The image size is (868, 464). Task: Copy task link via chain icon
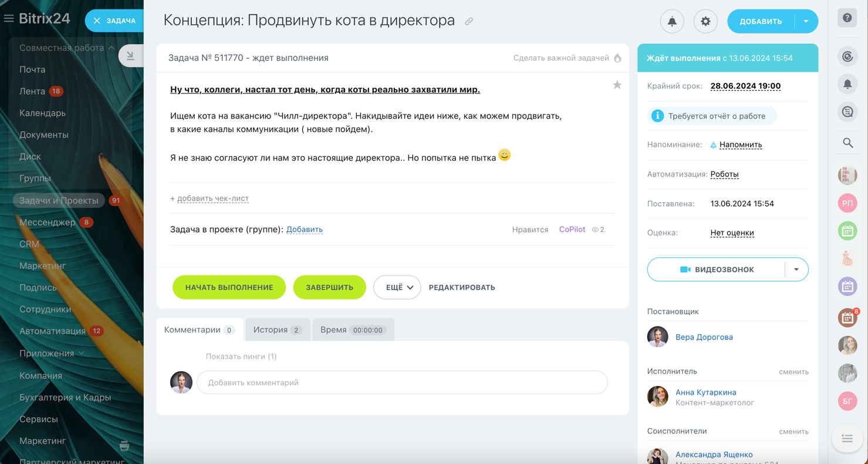click(469, 21)
